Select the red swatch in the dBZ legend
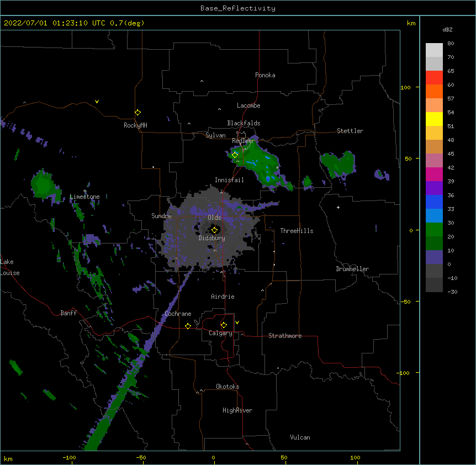The height and width of the screenshot is (465, 476). coord(434,78)
